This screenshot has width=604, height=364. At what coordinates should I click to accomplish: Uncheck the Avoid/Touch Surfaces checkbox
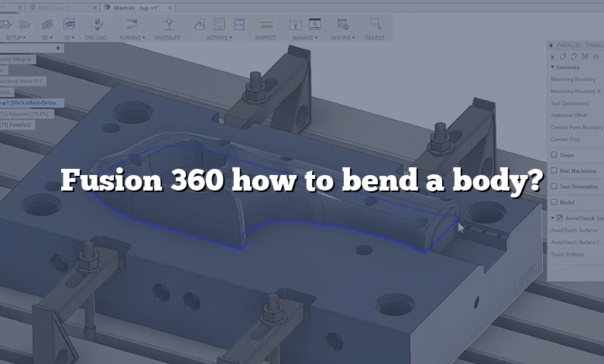click(x=560, y=218)
